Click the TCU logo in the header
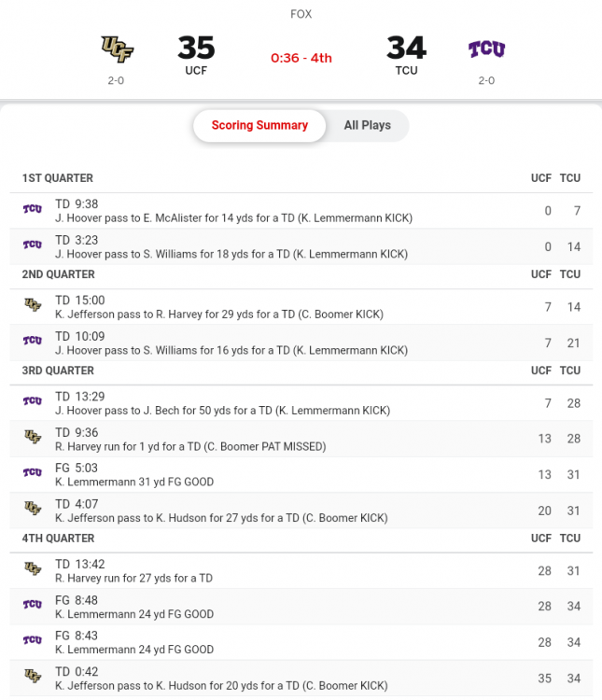 [x=486, y=49]
